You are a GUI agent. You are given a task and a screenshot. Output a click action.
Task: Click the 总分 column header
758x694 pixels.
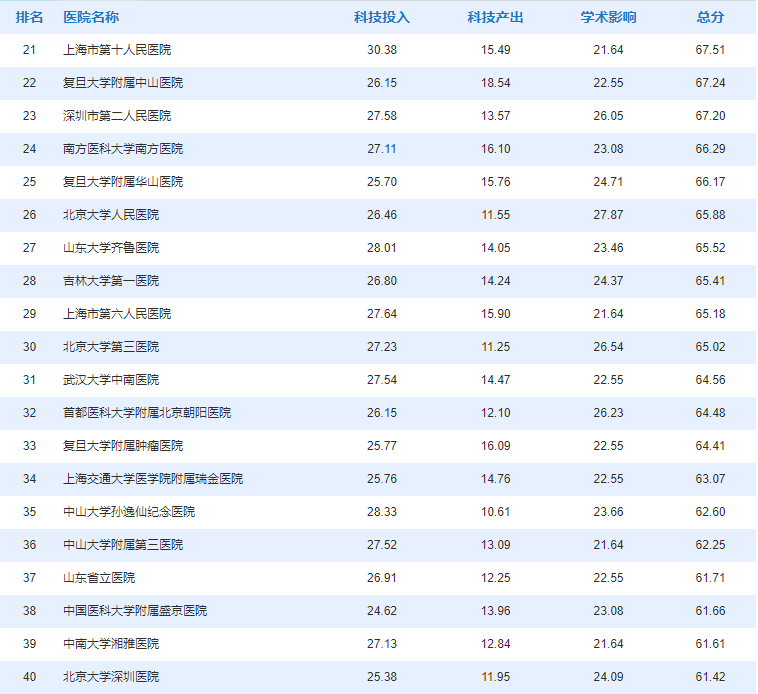(x=711, y=17)
